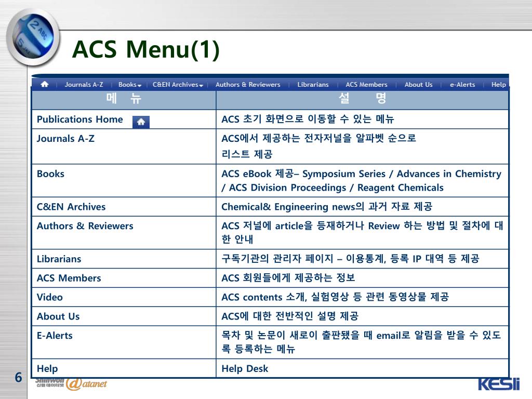Click the Help table cell
Viewport: 532px width, 399px height.
coord(124,368)
